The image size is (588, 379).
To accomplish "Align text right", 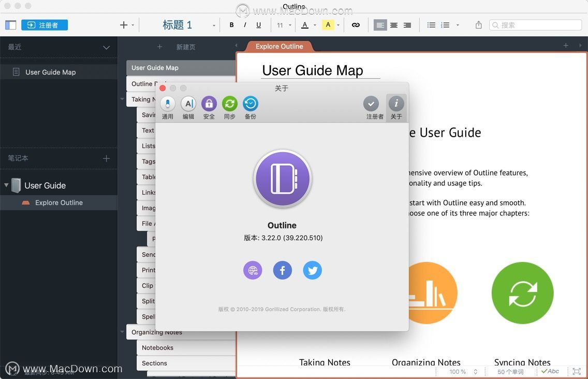I will 407,25.
